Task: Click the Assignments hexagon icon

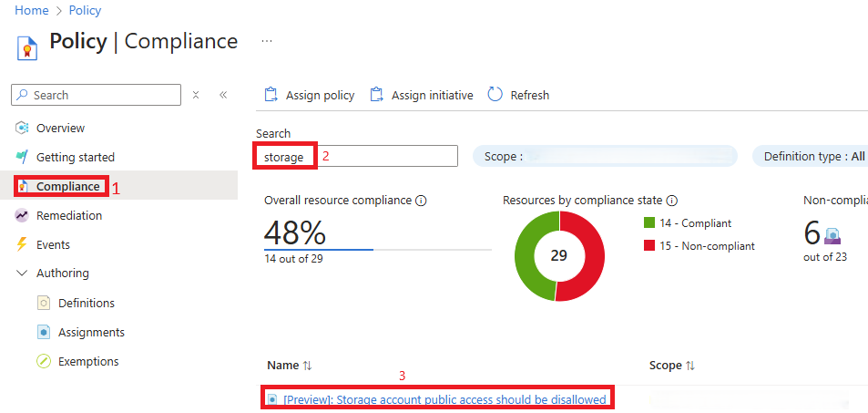Action: coord(44,332)
